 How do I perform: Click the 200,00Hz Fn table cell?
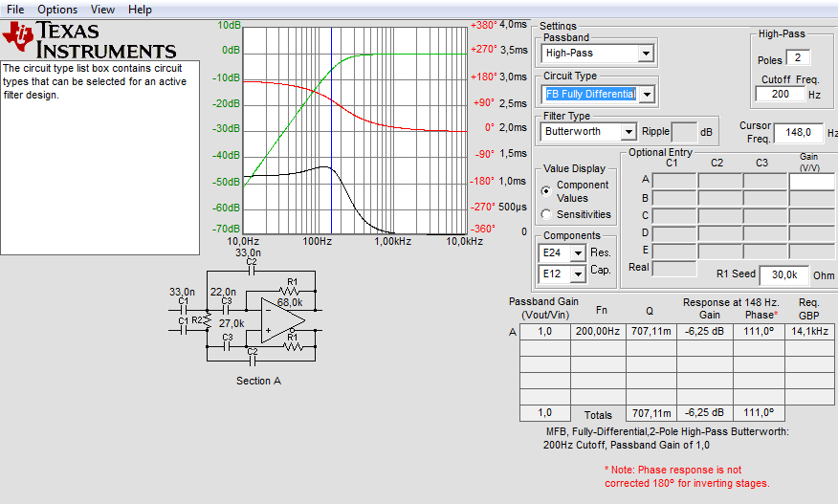point(598,331)
